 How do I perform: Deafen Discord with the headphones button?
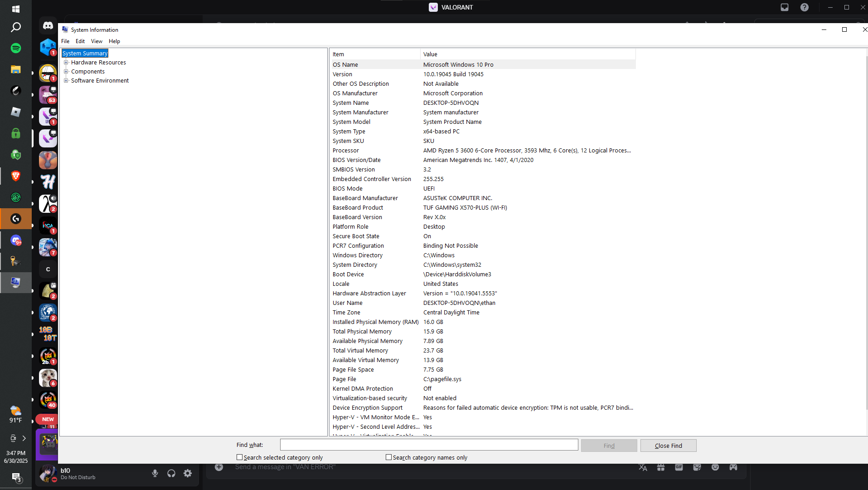tap(171, 474)
